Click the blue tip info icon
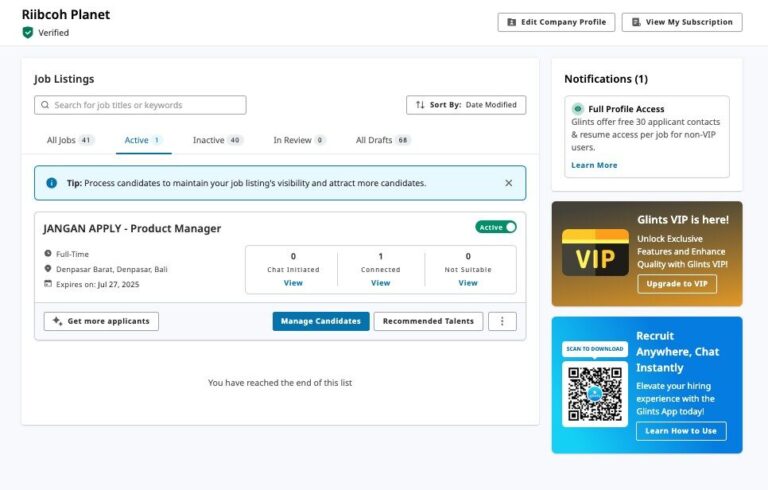 pos(52,183)
